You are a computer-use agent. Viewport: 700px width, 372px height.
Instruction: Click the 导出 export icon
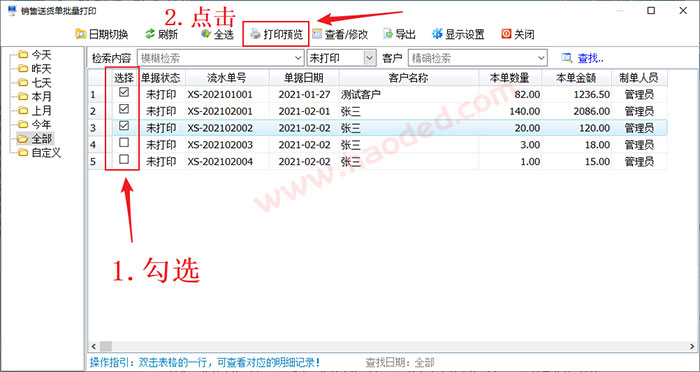388,34
